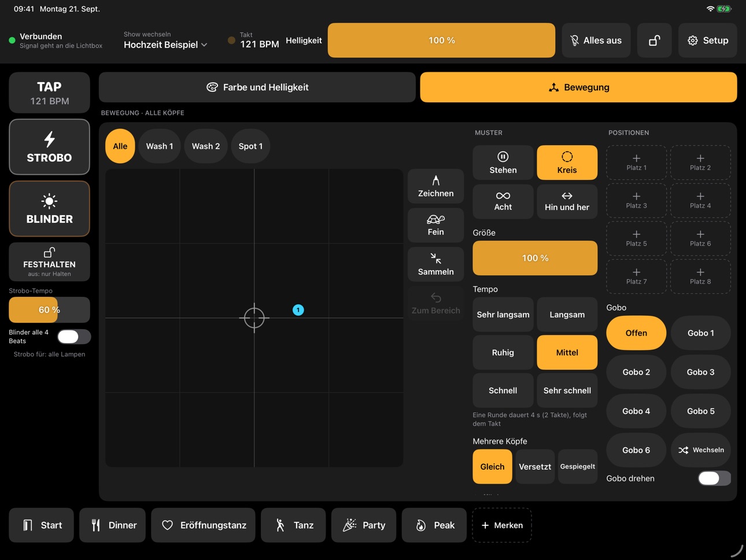746x560 pixels.
Task: Choose Gobo 2
Action: pos(636,372)
